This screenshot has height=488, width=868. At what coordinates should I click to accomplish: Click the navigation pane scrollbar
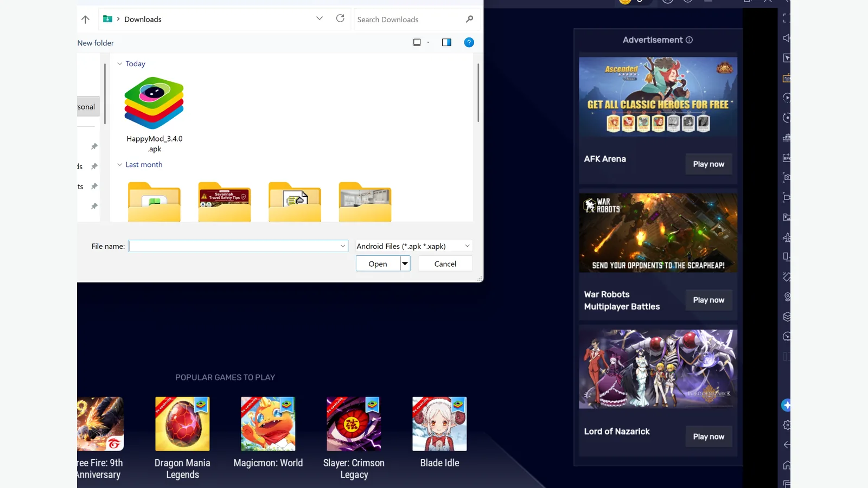[x=105, y=94]
